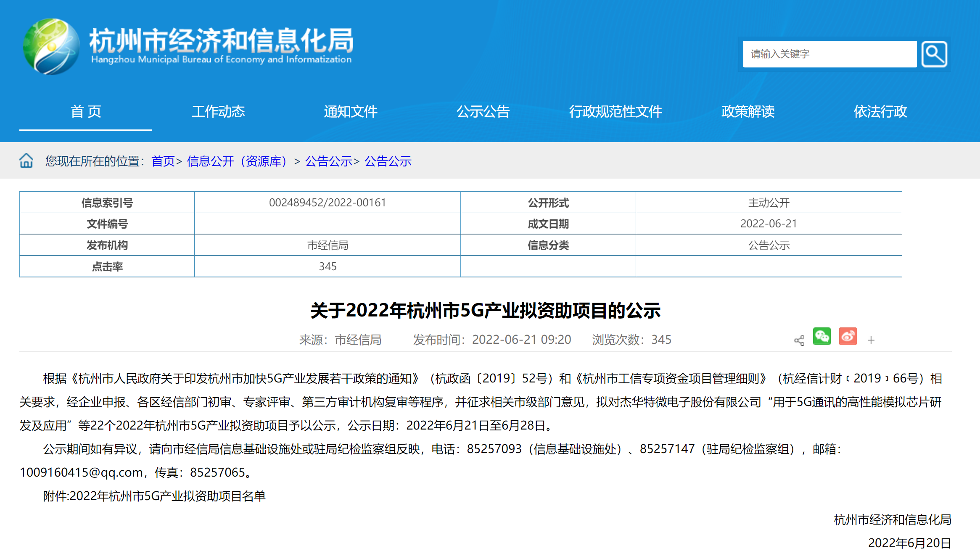Click the 首页 breadcrumb link
The width and height of the screenshot is (980, 551).
163,161
